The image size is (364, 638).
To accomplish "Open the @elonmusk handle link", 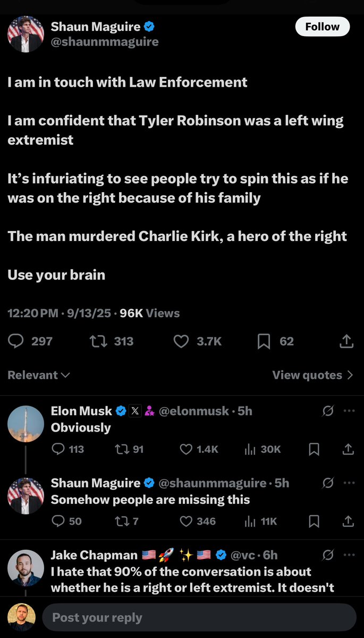I will (x=193, y=411).
